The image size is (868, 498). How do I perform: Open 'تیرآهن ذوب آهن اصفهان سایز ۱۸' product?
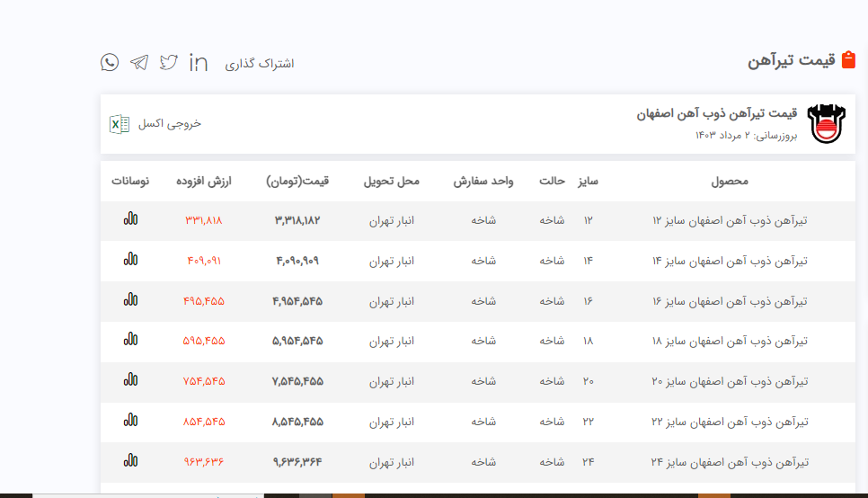click(730, 342)
